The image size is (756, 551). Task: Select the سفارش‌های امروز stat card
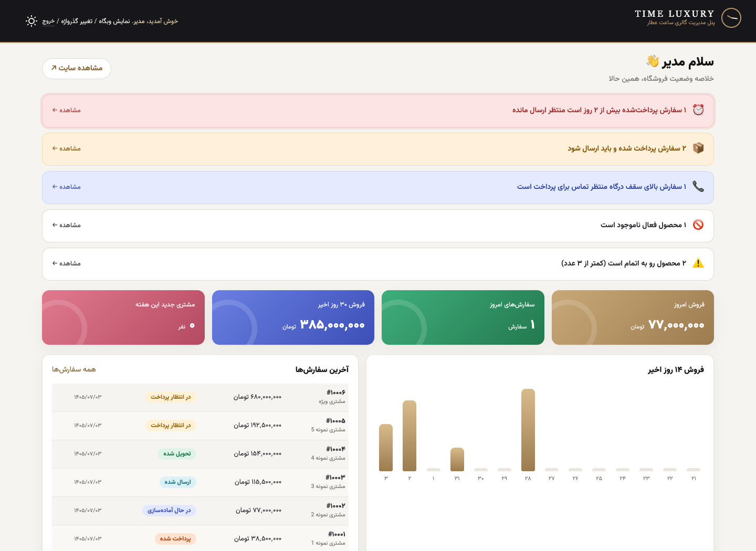[463, 317]
